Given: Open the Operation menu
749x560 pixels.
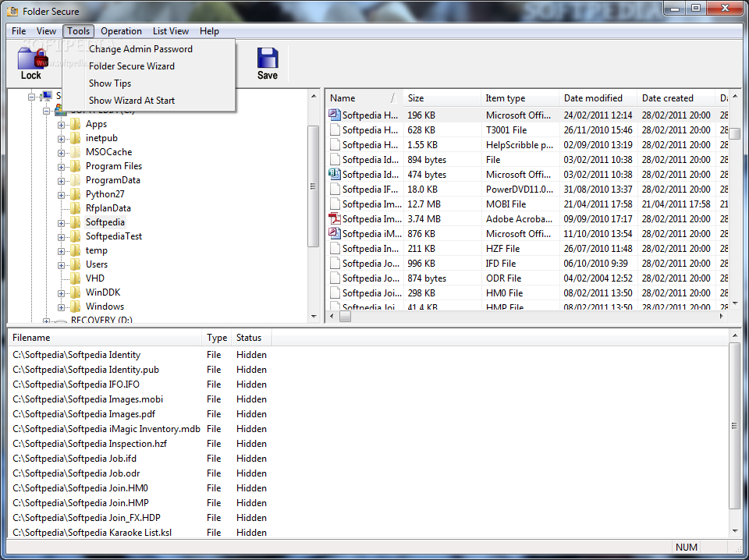Looking at the screenshot, I should (x=122, y=31).
